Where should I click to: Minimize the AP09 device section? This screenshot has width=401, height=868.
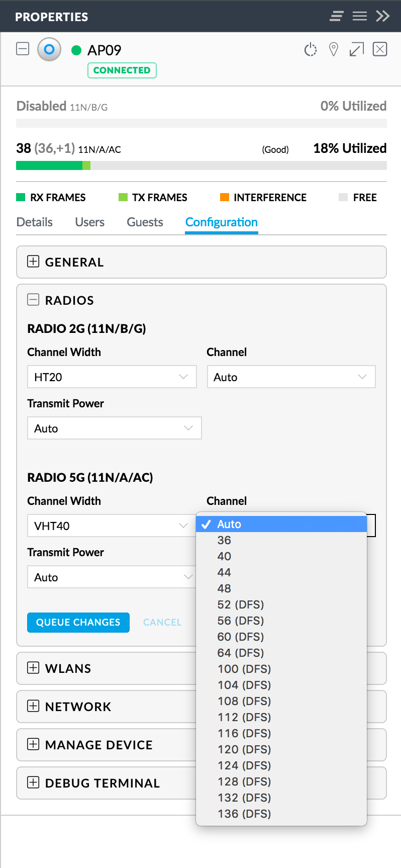[23, 49]
